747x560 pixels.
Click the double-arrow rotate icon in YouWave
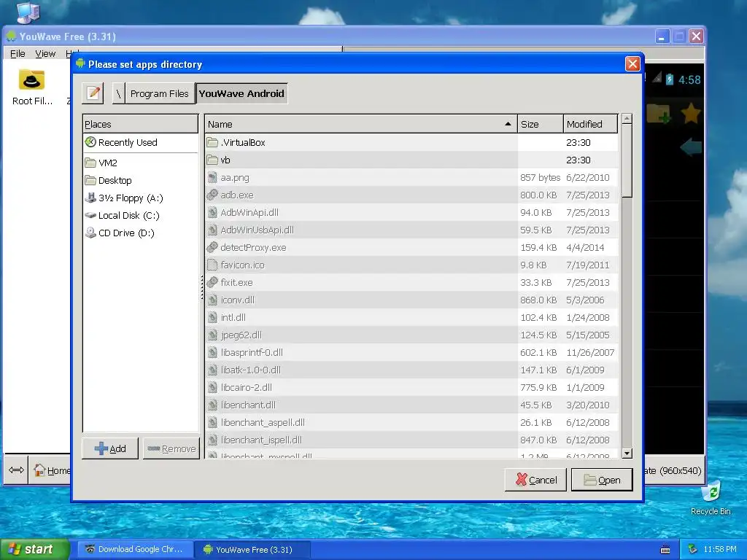pos(16,470)
